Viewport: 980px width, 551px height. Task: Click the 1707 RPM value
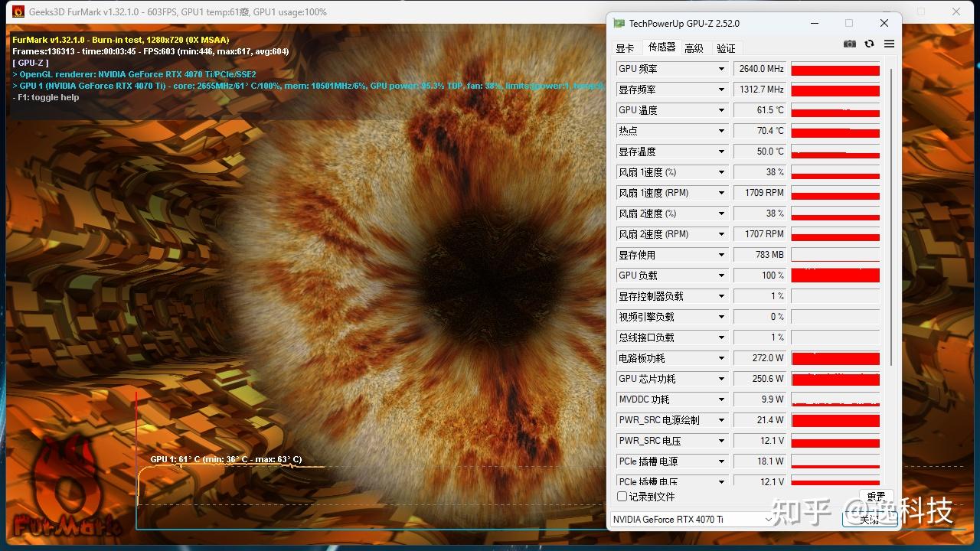pyautogui.click(x=760, y=234)
